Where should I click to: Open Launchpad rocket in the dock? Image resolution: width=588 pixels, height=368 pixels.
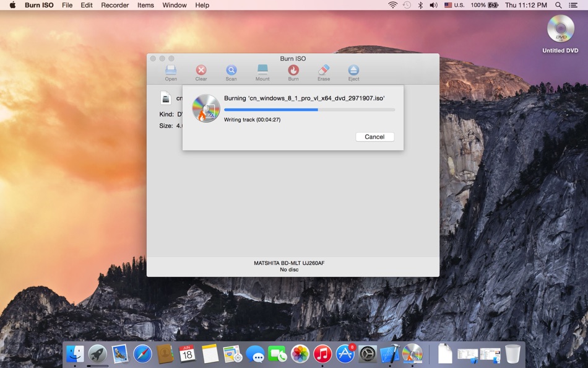[98, 354]
